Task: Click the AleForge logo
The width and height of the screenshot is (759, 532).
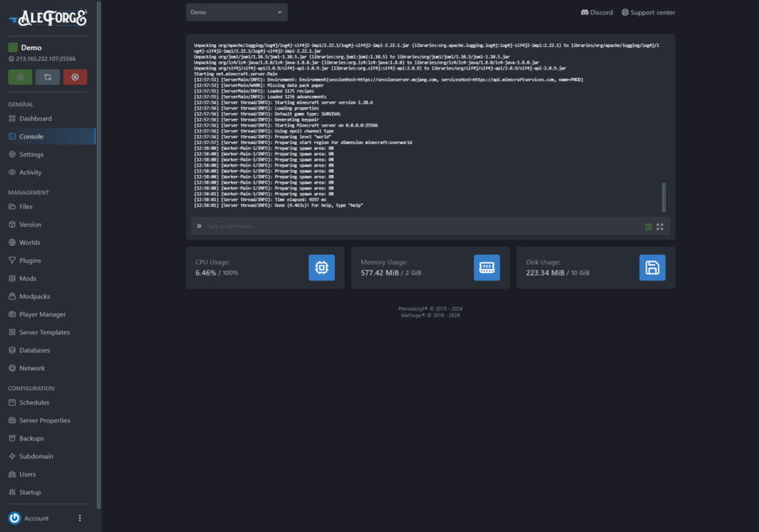Action: point(48,18)
